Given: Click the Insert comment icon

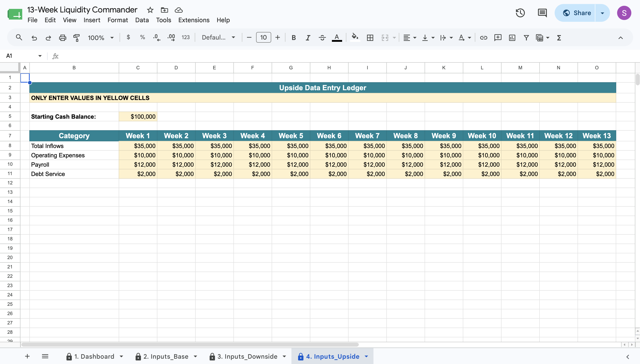Looking at the screenshot, I should point(498,38).
